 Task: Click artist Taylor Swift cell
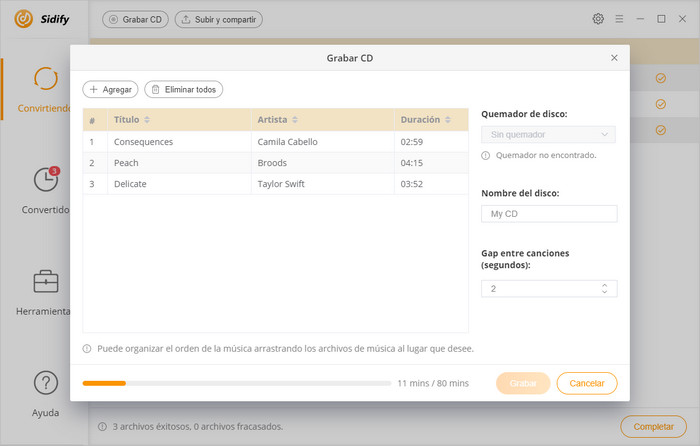pyautogui.click(x=281, y=183)
